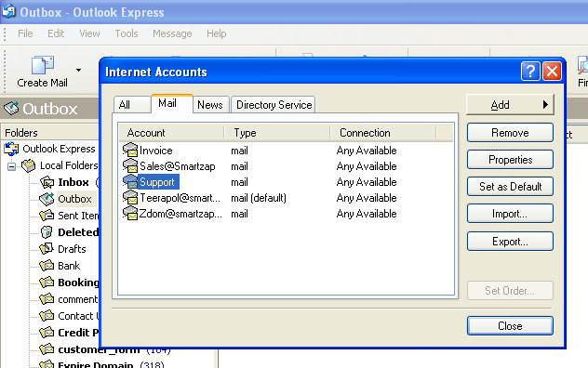Select the Zdom@smartzap... account name
This screenshot has height=368, width=588.
(180, 214)
